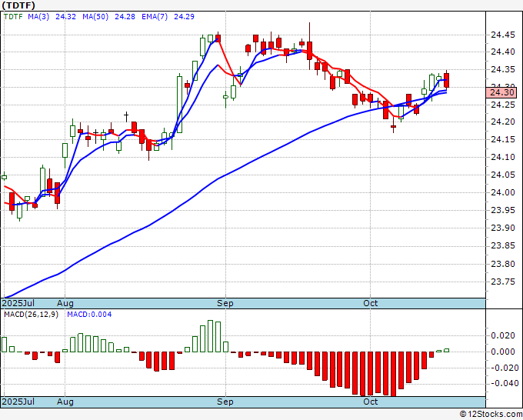This screenshot has width=523, height=420.
Task: Click the MACD(26,12,9) panel label
Action: (31, 315)
